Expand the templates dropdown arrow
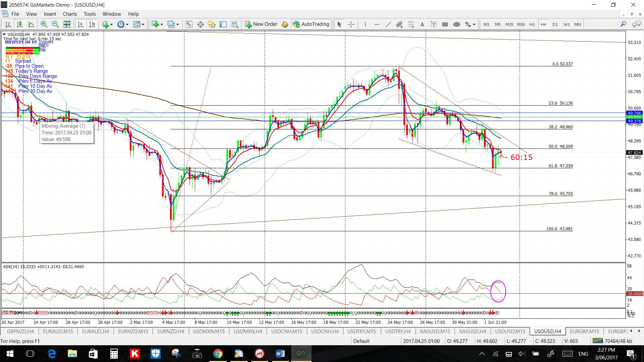 coord(143,24)
